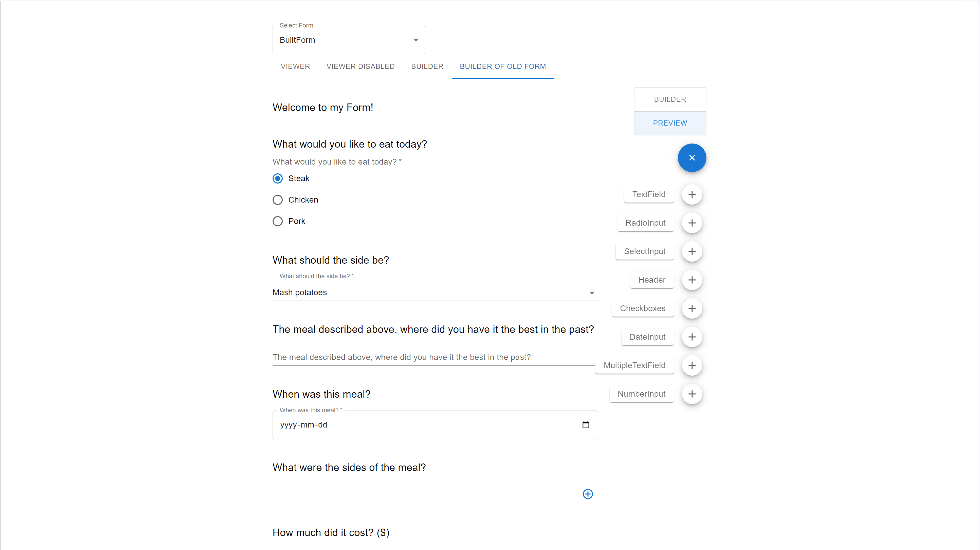Click circled plus to add side entry
980x550 pixels.
[x=588, y=494]
